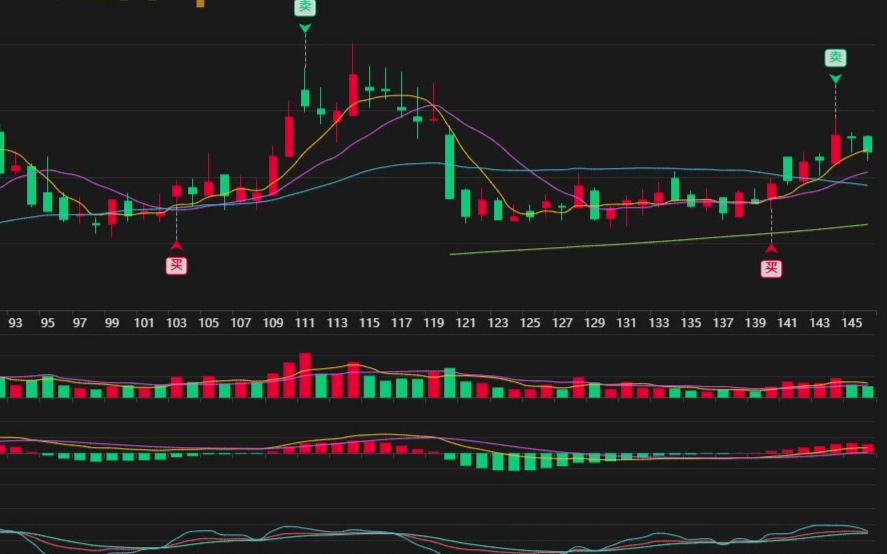The image size is (887, 554).
Task: Select the x-axis label 145
Action: coord(852,323)
